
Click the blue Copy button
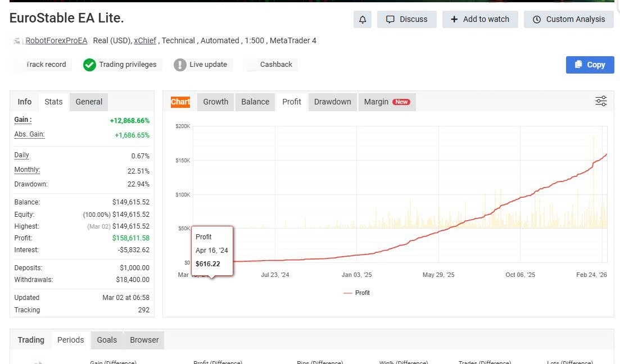(590, 65)
